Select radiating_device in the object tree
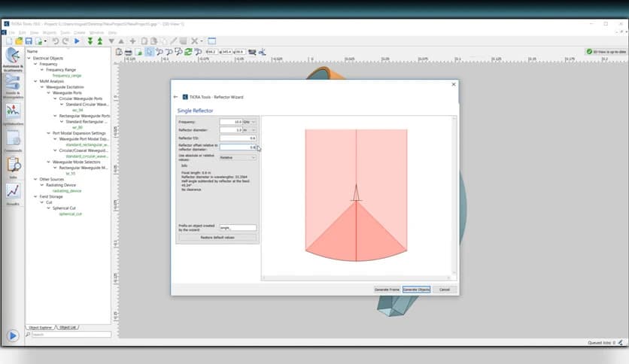The height and width of the screenshot is (364, 629). [68, 190]
